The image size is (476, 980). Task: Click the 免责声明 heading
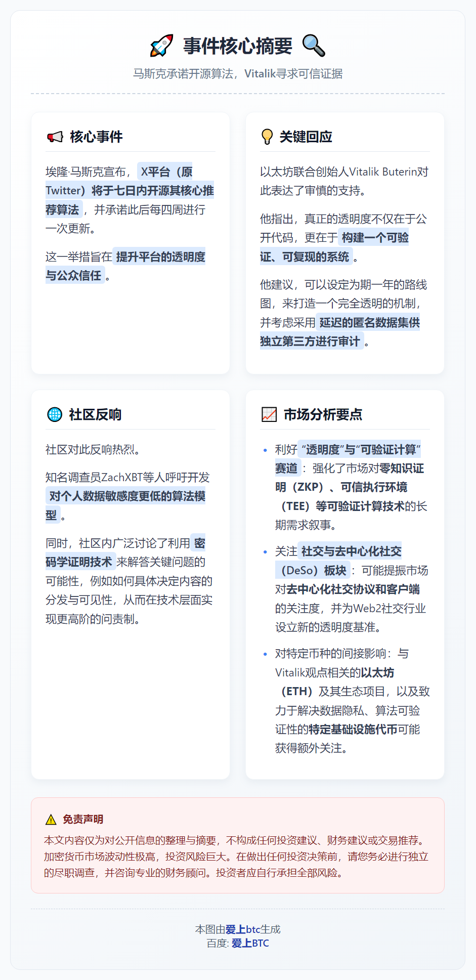(83, 819)
